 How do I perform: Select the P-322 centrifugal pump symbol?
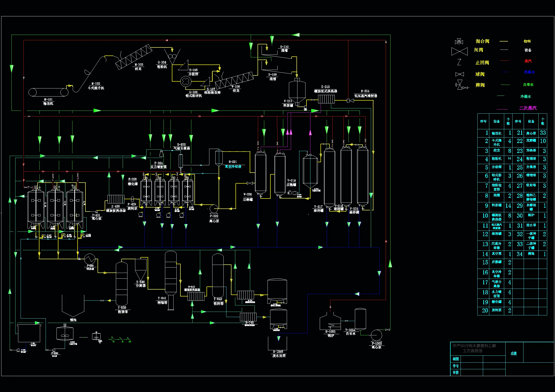pyautogui.click(x=214, y=209)
